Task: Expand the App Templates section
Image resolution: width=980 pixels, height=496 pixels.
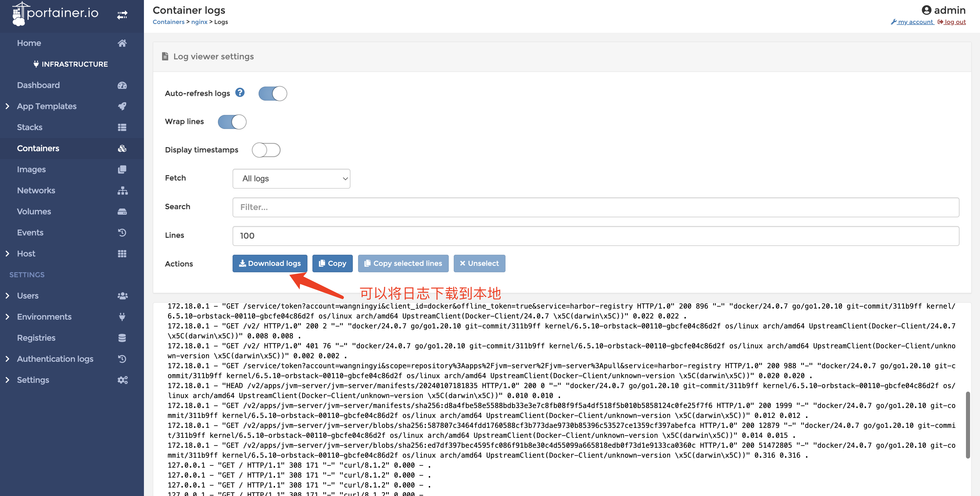Action: tap(5, 106)
